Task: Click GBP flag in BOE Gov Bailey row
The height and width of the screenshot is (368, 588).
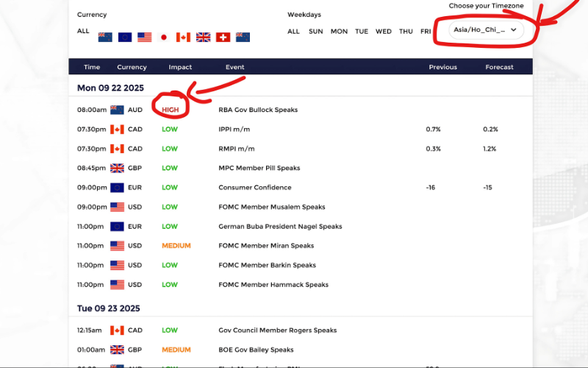Action: pyautogui.click(x=117, y=350)
